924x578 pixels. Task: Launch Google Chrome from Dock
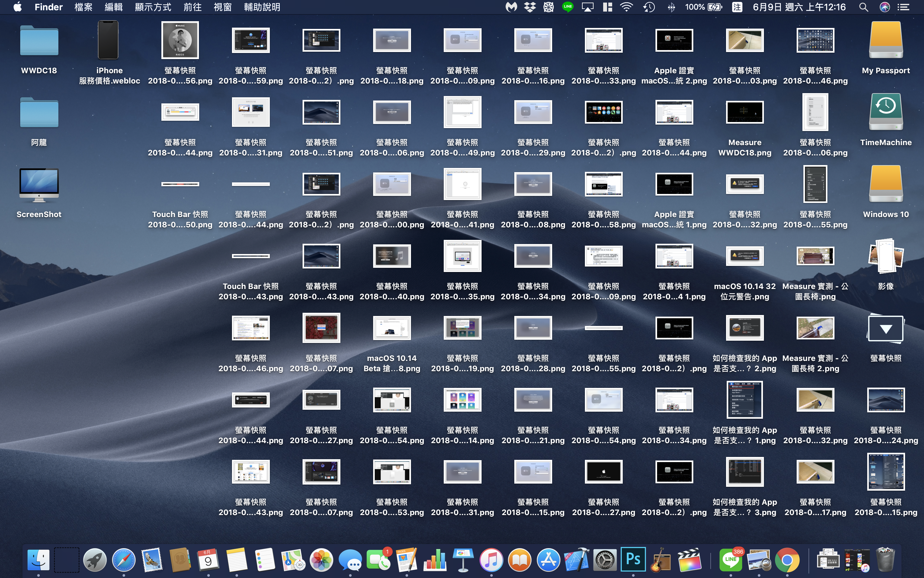(x=787, y=560)
